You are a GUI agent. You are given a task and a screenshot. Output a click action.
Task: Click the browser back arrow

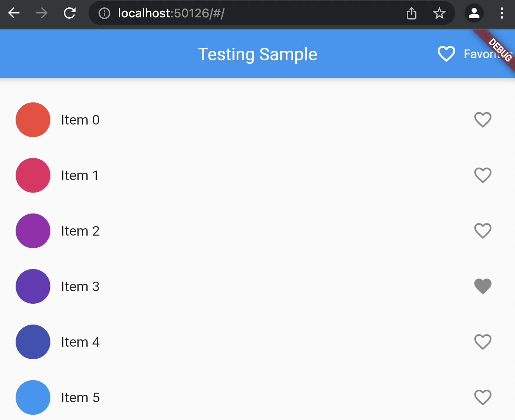14,13
